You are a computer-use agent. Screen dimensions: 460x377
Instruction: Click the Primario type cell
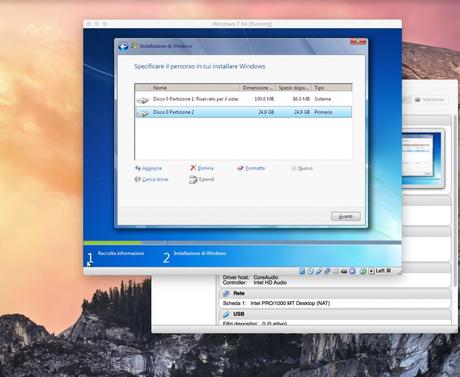click(323, 112)
